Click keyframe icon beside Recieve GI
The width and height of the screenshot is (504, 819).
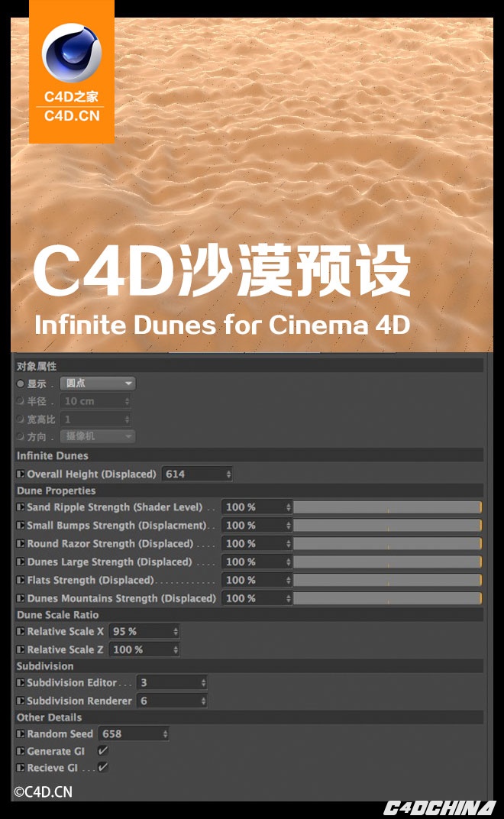pyautogui.click(x=21, y=768)
